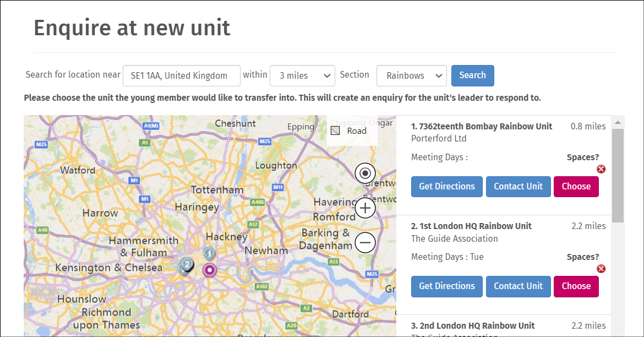Viewport: 644px width, 337px height.
Task: Click map pin number 1
Action: tap(210, 253)
